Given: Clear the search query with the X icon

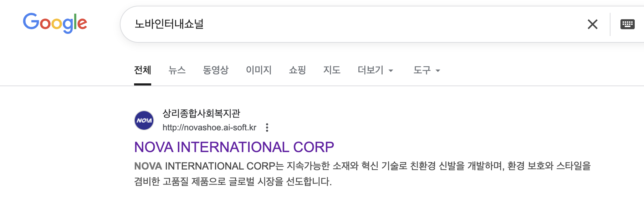Looking at the screenshot, I should (x=592, y=24).
